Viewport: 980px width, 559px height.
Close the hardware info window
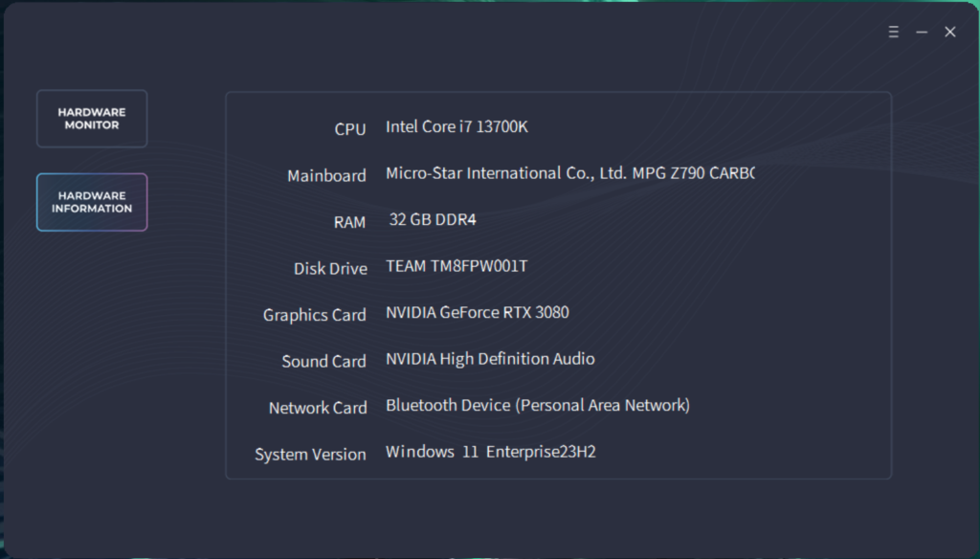(x=950, y=32)
